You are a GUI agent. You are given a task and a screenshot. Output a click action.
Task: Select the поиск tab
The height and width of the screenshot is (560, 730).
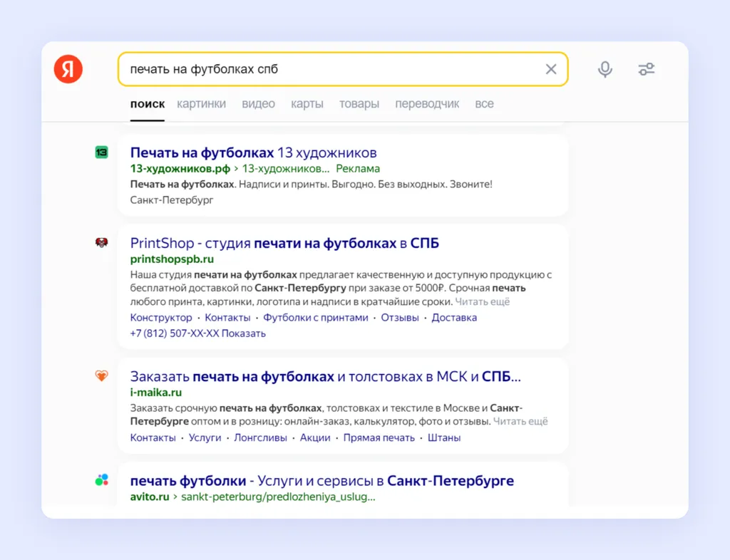[147, 104]
